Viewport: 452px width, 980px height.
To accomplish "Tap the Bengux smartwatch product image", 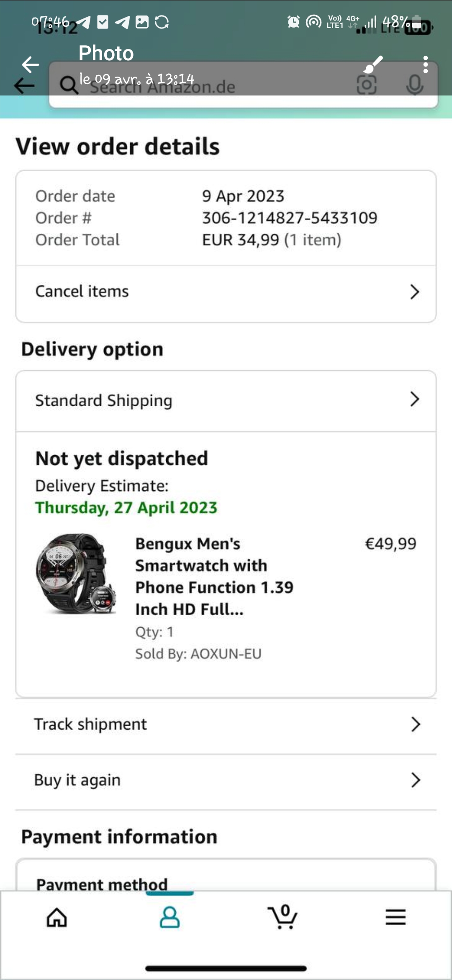I will click(x=75, y=574).
